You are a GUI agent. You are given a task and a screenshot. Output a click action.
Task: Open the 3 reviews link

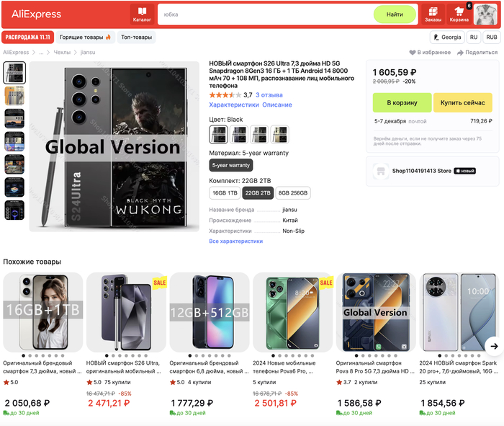coord(270,95)
